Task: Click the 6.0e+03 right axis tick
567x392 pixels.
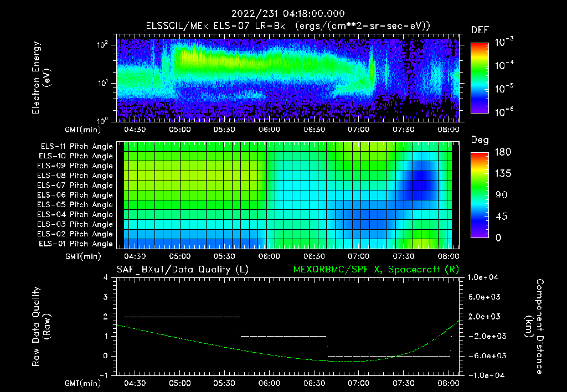Action: click(x=484, y=297)
